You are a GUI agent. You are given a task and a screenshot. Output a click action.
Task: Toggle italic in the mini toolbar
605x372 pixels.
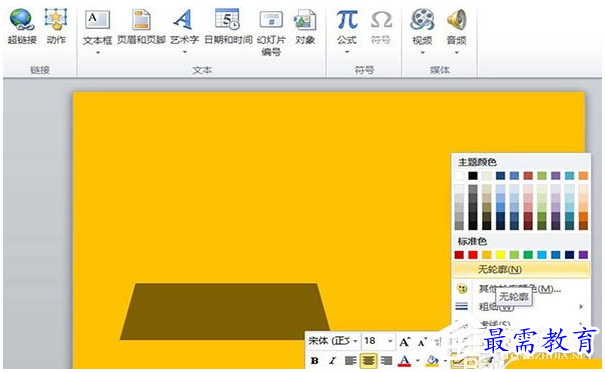(x=332, y=361)
